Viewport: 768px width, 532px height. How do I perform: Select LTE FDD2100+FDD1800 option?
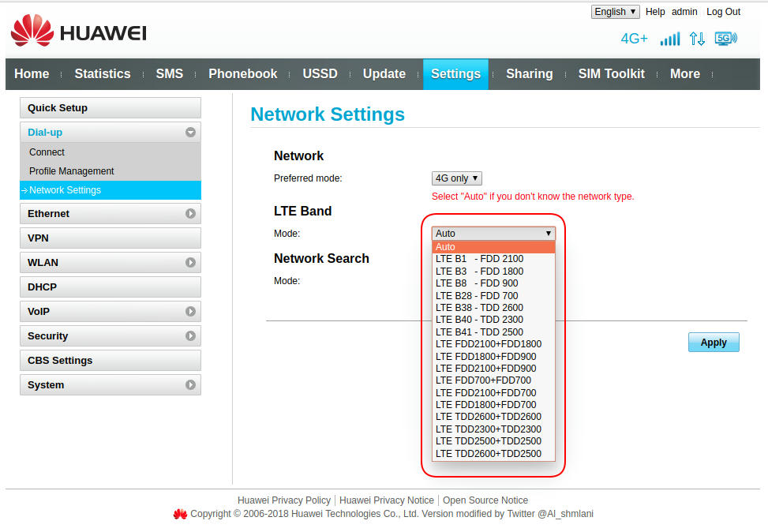tap(493, 344)
